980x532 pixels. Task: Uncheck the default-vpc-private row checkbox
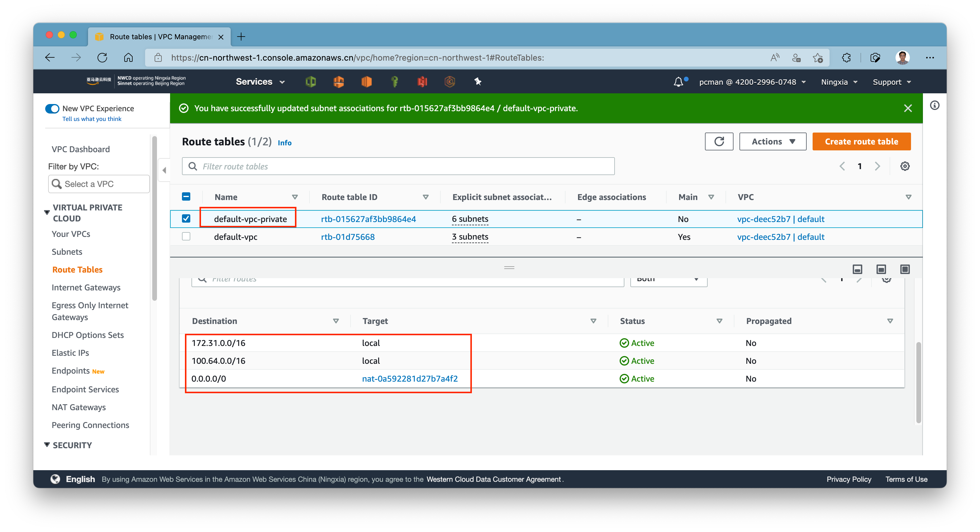click(x=186, y=218)
